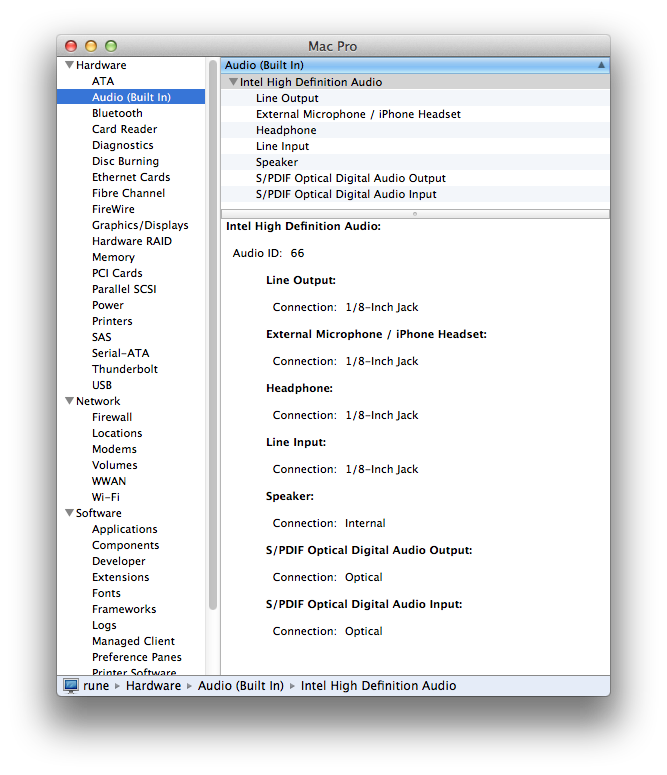The image size is (667, 775).
Task: Select Bluetooth in the sidebar
Action: point(117,114)
